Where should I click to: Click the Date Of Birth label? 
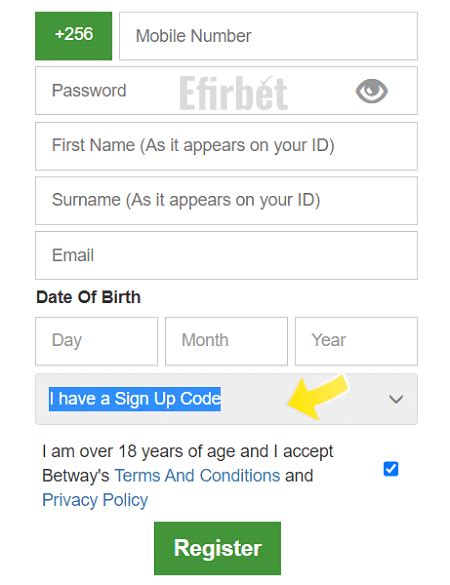click(88, 297)
